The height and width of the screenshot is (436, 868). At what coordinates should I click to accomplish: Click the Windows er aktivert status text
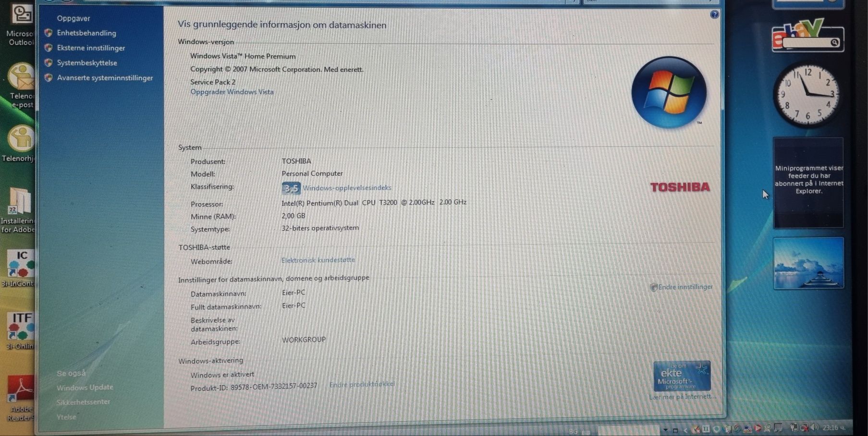(222, 375)
